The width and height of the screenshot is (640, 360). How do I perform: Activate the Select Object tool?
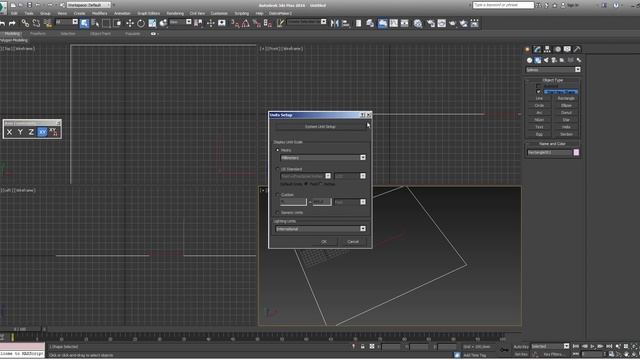pyautogui.click(x=84, y=23)
